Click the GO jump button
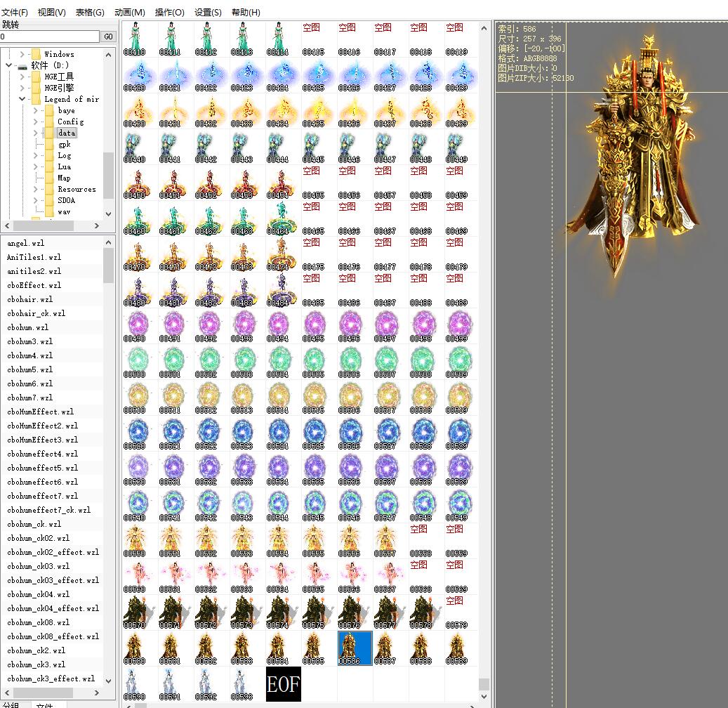Image resolution: width=728 pixels, height=708 pixels. [x=108, y=37]
